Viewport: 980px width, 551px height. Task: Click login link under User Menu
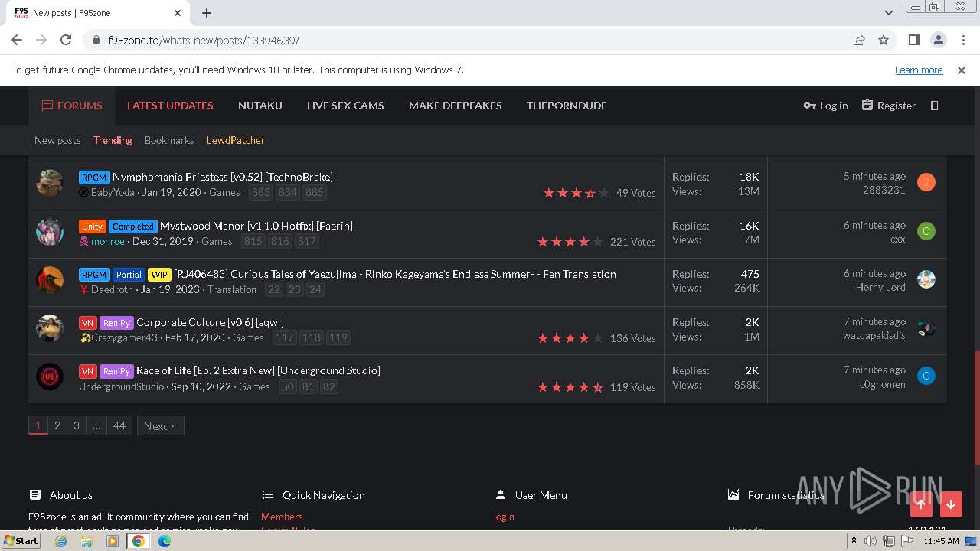(x=504, y=517)
